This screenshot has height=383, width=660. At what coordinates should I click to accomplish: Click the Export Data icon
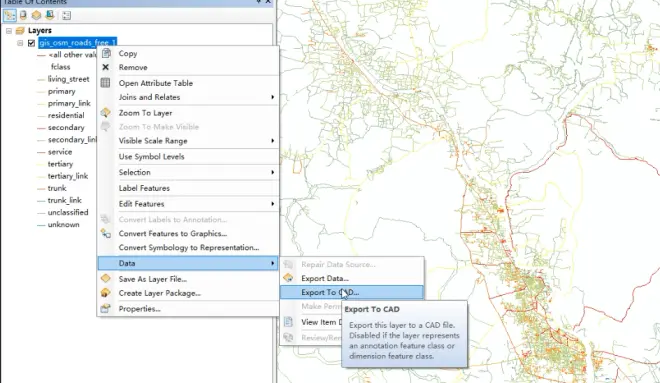coord(288,278)
